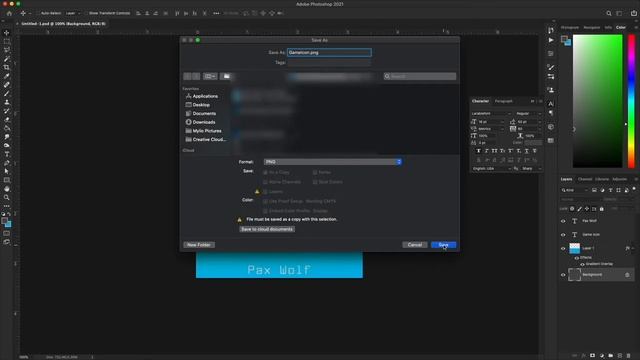
Task: Click inside the green color picker field
Action: pyautogui.click(x=597, y=101)
